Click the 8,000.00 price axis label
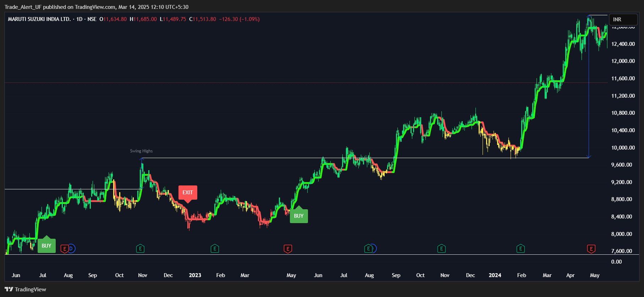644x297 pixels. (x=622, y=234)
